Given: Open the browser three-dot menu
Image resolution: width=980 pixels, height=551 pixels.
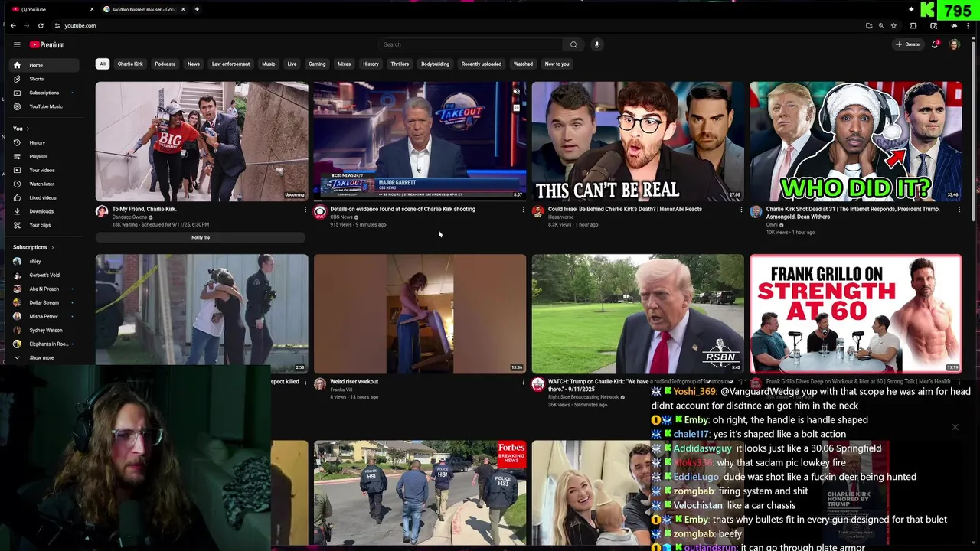Looking at the screenshot, I should [969, 25].
